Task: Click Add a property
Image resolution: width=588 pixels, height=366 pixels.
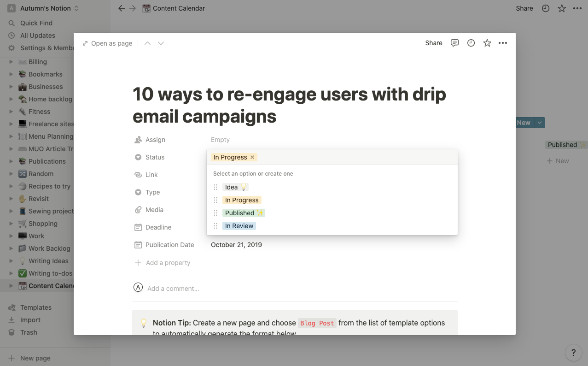Action: (163, 263)
